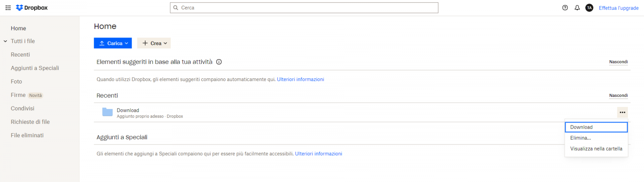
Task: Go to File eliminati in sidebar
Action: click(27, 135)
